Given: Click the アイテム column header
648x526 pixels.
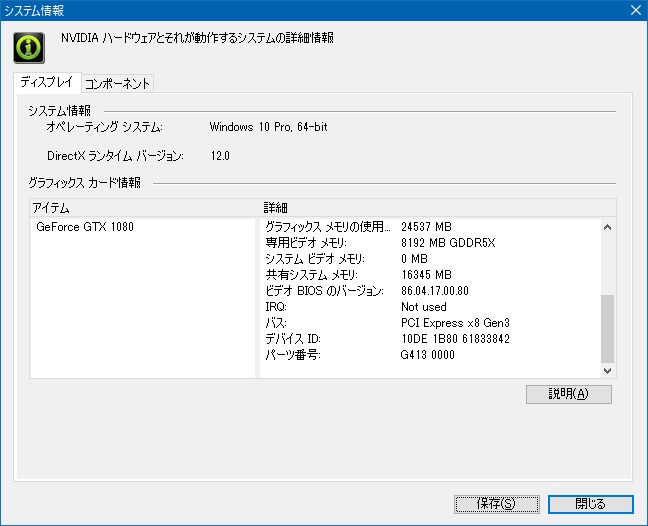Looking at the screenshot, I should (145, 208).
